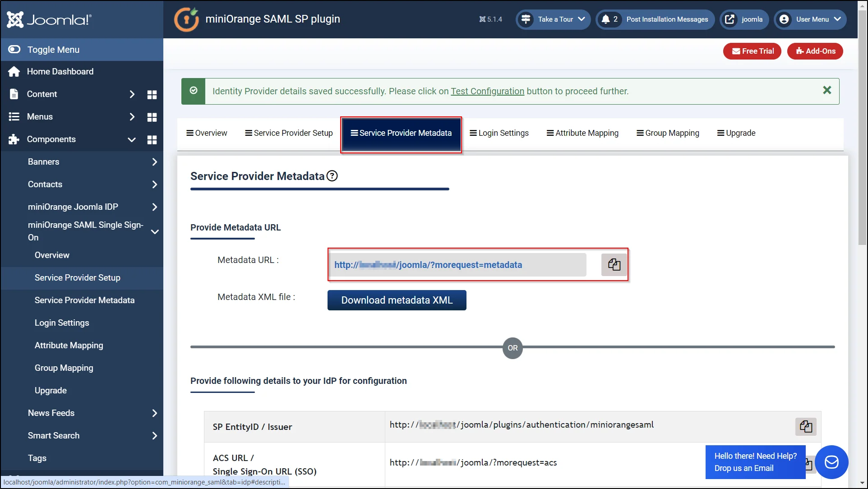Image resolution: width=868 pixels, height=489 pixels.
Task: Expand miniOrange Joomla IDP submenu
Action: [154, 207]
